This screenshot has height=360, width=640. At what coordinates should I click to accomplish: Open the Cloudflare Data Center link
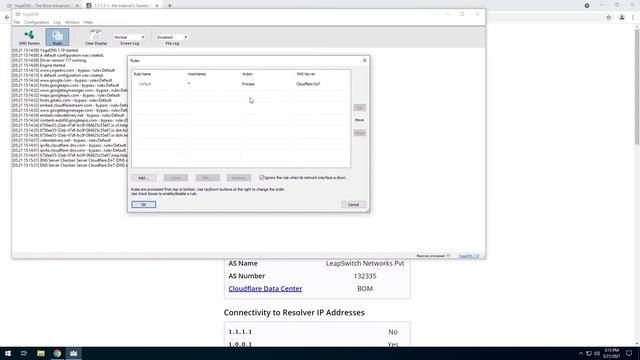click(265, 289)
